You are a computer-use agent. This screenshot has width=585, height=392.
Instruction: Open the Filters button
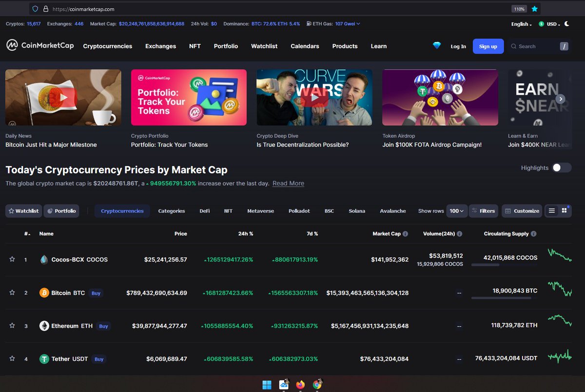[483, 211]
